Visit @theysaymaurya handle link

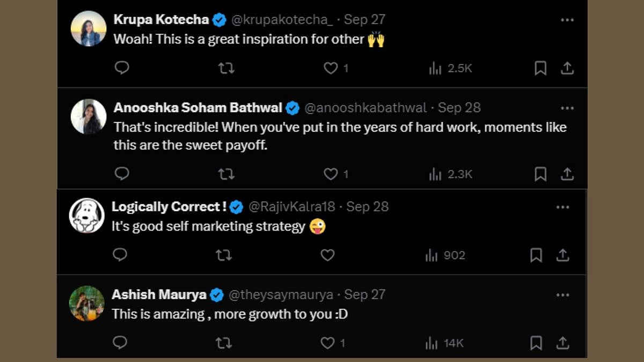(x=281, y=295)
